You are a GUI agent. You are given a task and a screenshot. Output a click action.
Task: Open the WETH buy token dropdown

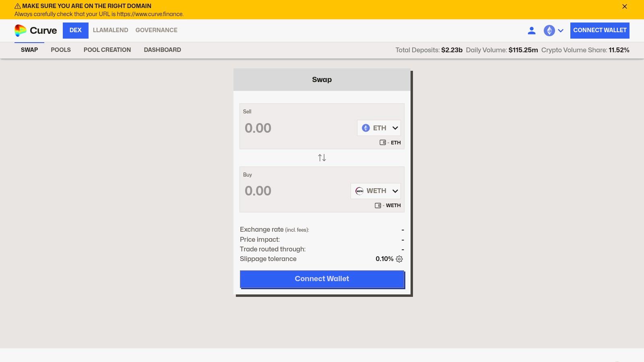point(376,191)
